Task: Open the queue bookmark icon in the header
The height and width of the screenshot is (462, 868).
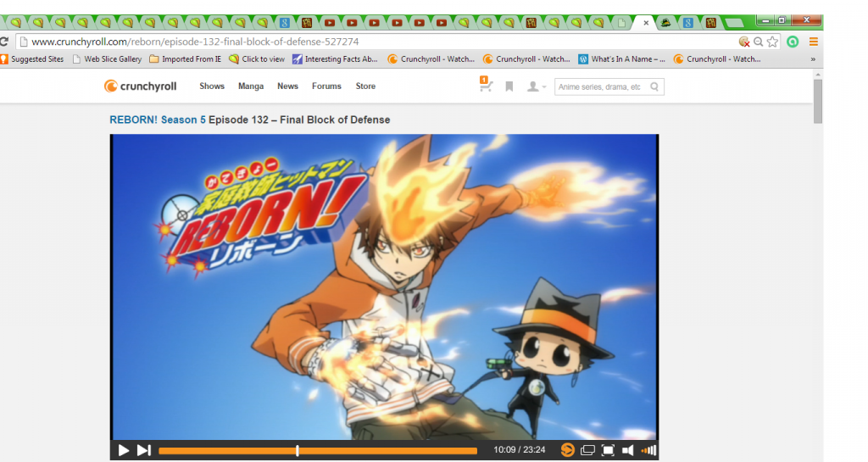Action: [509, 86]
